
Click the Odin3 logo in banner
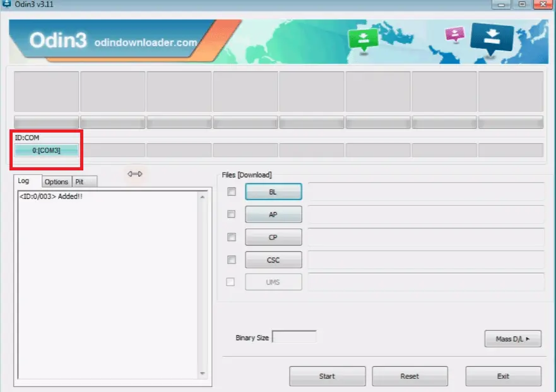pyautogui.click(x=58, y=41)
